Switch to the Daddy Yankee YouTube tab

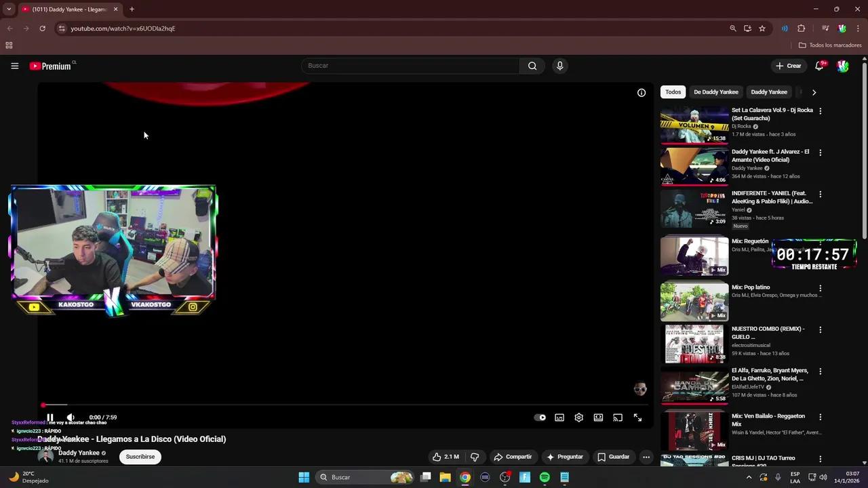tap(69, 9)
